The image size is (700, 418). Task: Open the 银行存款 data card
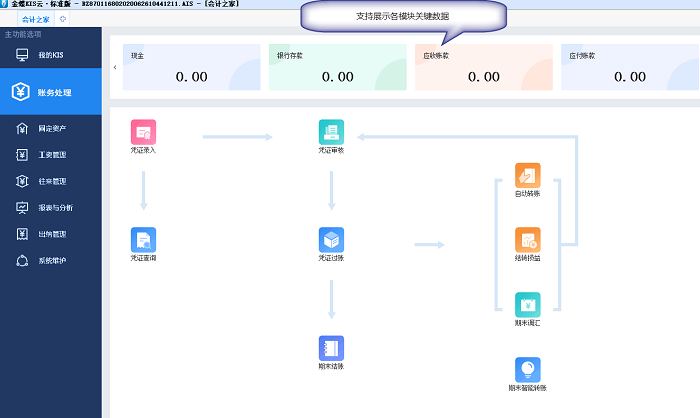tap(338, 67)
